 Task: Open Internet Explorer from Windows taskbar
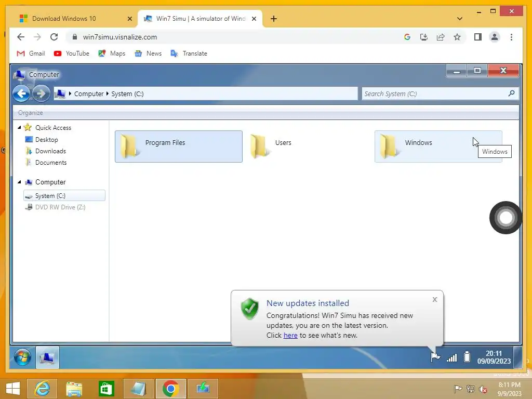pos(42,389)
